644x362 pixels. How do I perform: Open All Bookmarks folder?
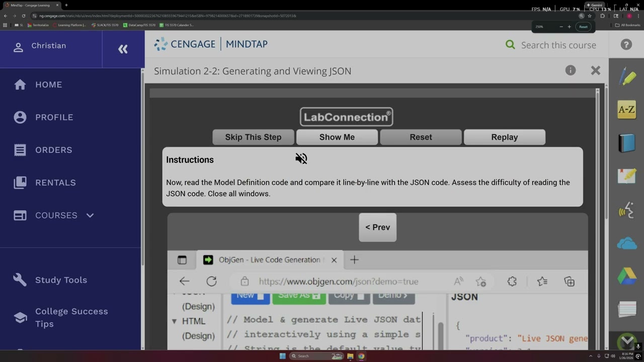click(x=627, y=25)
